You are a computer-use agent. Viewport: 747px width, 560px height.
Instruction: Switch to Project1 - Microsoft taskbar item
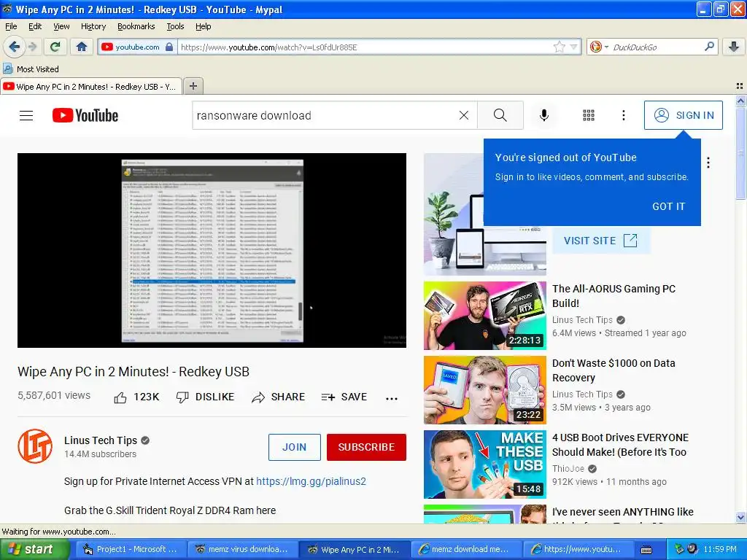pyautogui.click(x=130, y=549)
